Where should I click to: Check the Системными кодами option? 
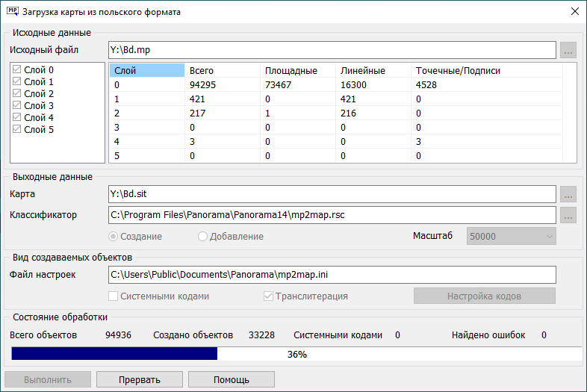[115, 296]
